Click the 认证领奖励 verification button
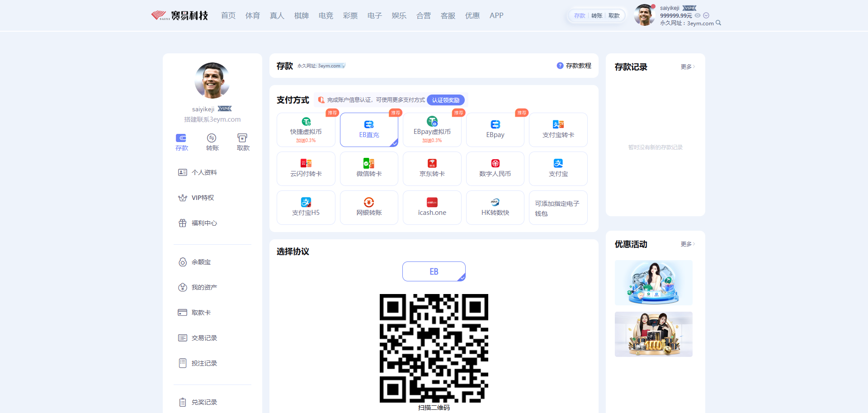The width and height of the screenshot is (868, 413). (x=445, y=100)
